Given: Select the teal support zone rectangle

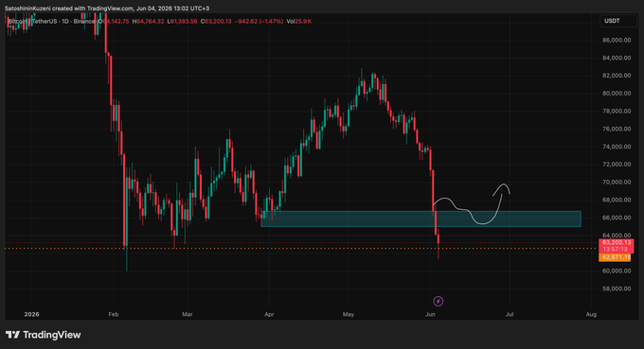Looking at the screenshot, I should pyautogui.click(x=421, y=219).
